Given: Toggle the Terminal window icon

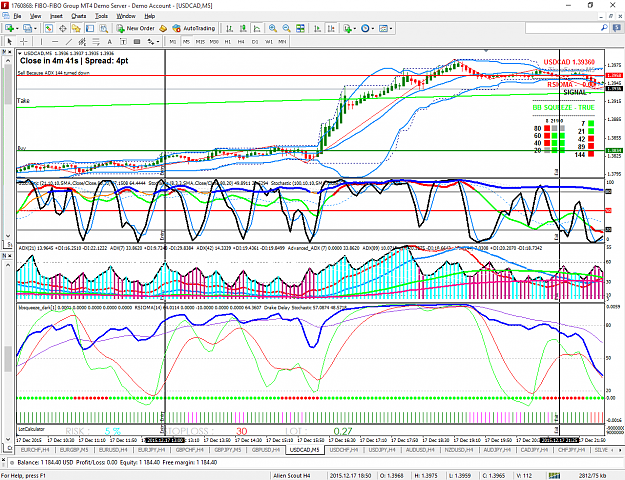Looking at the screenshot, I should (90, 28).
